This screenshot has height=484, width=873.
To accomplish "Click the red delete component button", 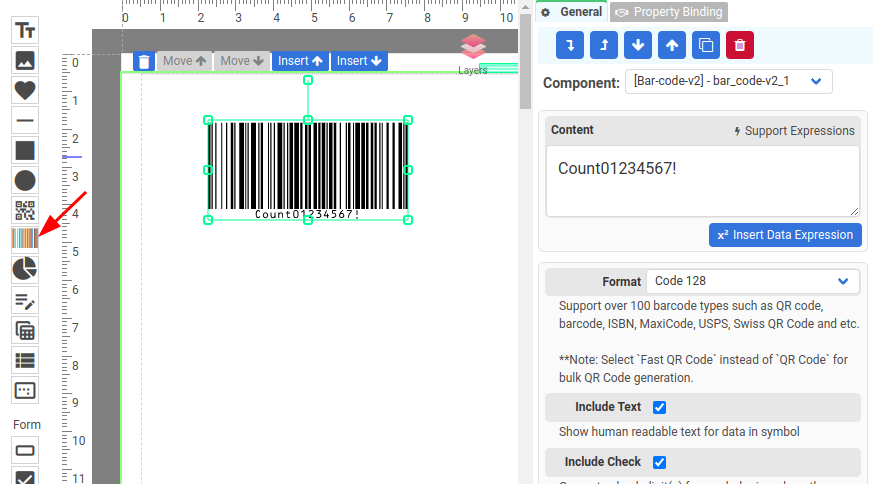I will coord(739,45).
